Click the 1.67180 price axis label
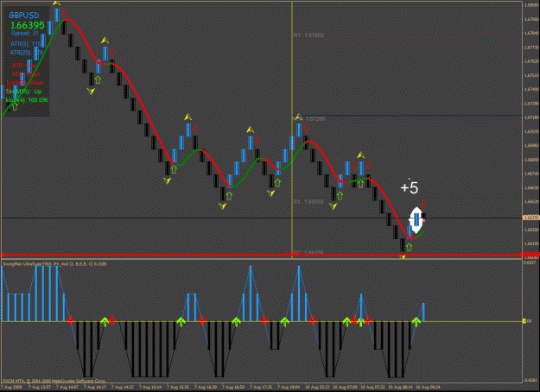 [530, 117]
